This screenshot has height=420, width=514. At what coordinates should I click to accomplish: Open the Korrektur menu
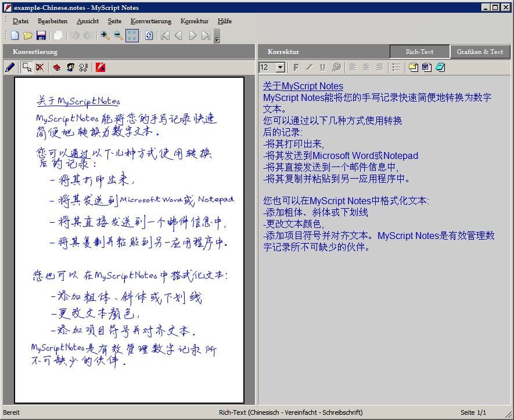click(195, 21)
